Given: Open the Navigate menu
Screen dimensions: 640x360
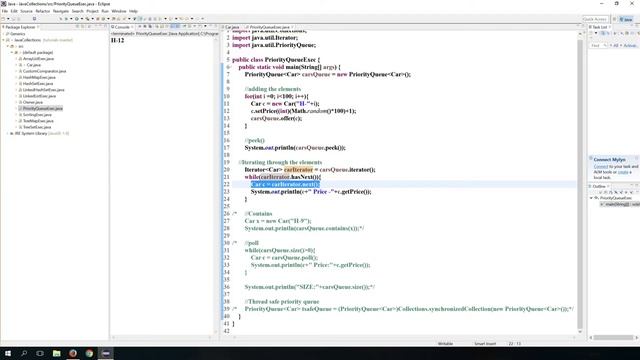Looking at the screenshot, I should pos(61,11).
